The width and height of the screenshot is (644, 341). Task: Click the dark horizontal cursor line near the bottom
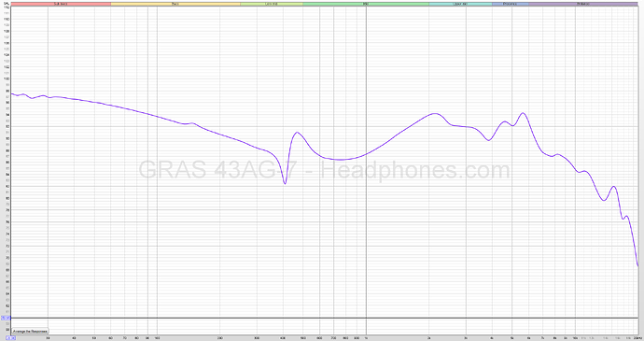(x=325, y=318)
